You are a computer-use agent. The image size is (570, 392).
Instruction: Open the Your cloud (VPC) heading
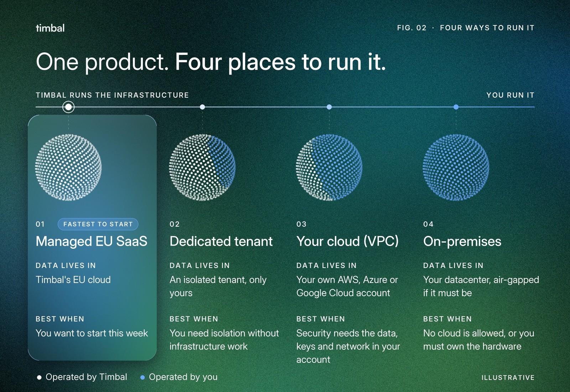tap(347, 241)
